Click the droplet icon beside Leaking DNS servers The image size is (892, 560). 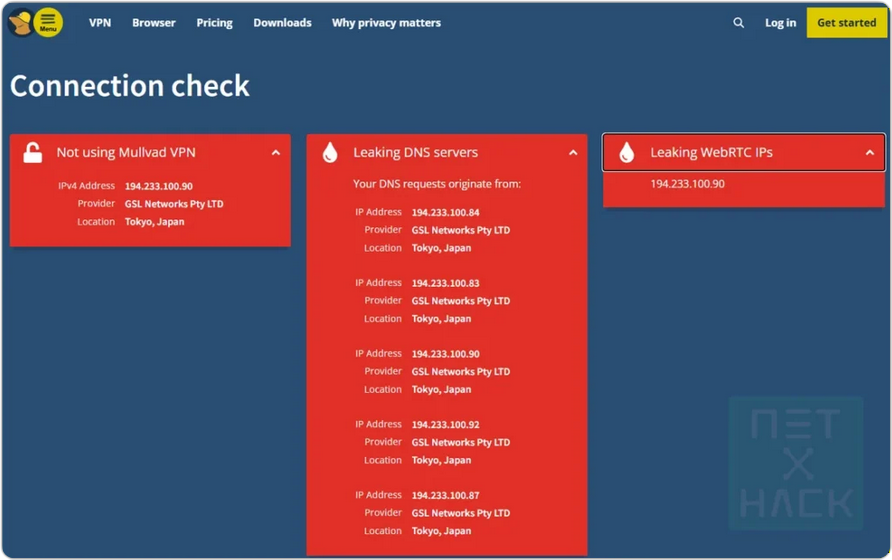point(330,153)
